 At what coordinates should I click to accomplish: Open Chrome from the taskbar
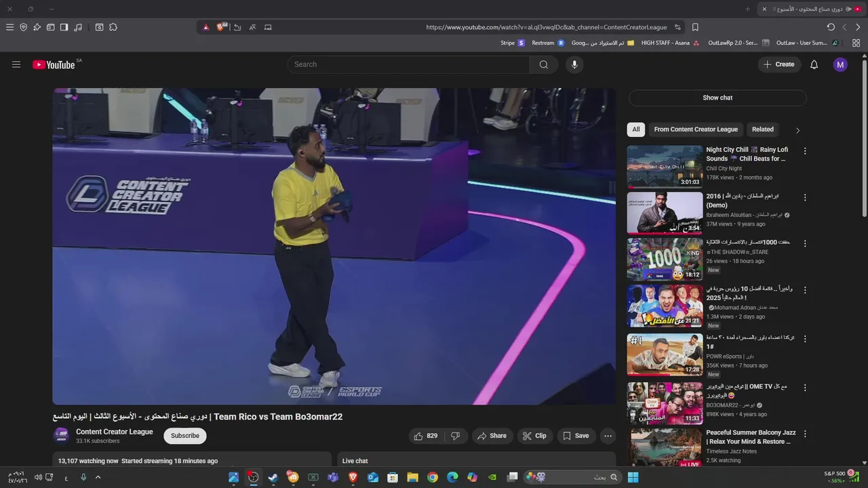tap(432, 477)
